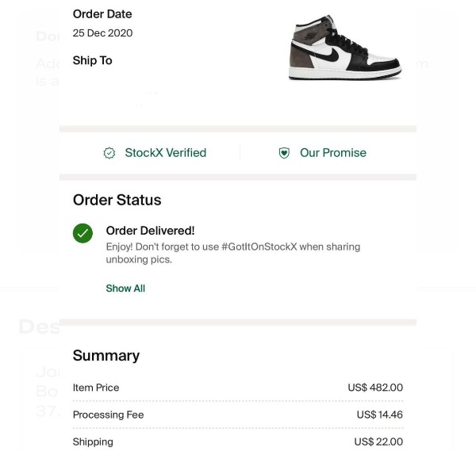
Task: Click the Order Date label
Action: [102, 13]
